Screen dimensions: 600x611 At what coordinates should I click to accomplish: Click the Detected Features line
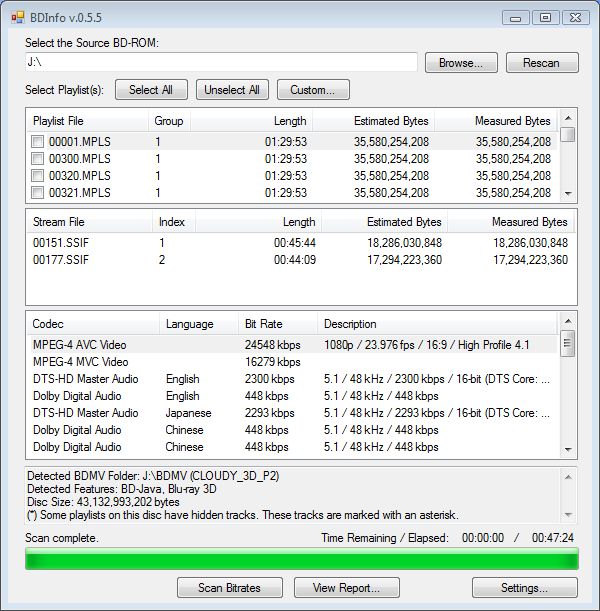click(122, 489)
